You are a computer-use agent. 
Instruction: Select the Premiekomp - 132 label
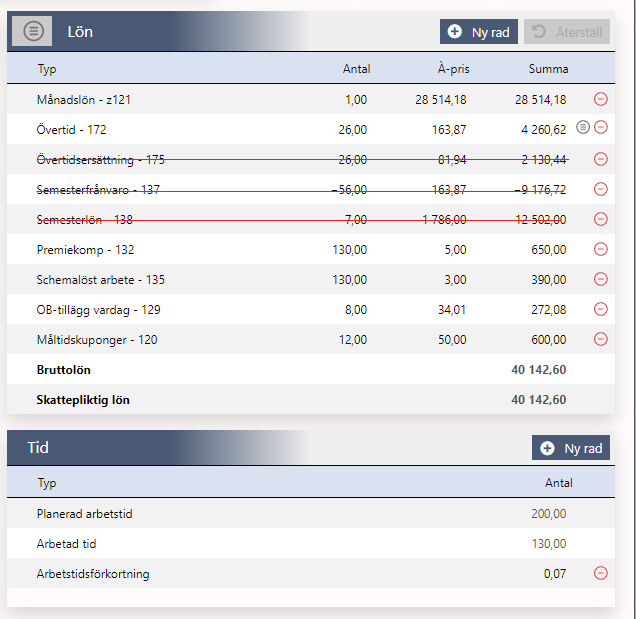click(85, 250)
